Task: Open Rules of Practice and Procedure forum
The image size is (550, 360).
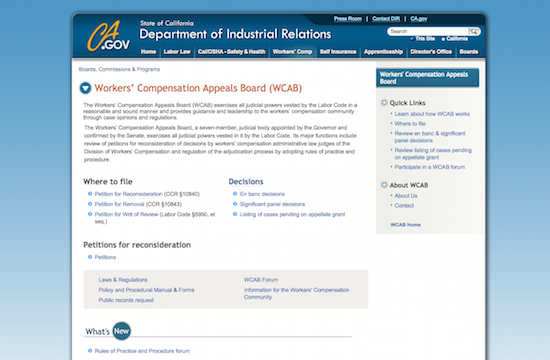Action: tap(142, 351)
